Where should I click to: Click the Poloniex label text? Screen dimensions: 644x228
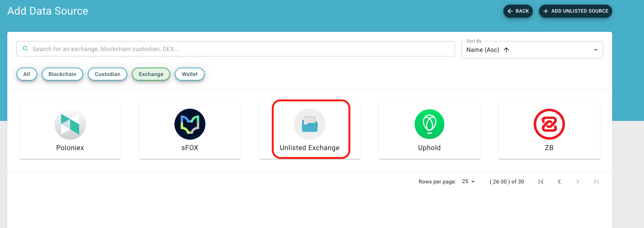coord(70,148)
